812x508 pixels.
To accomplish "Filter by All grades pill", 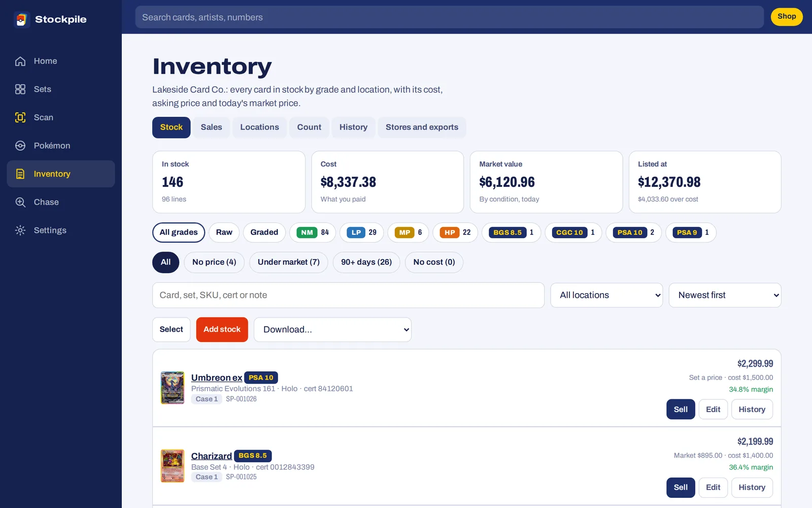I will coord(179,232).
